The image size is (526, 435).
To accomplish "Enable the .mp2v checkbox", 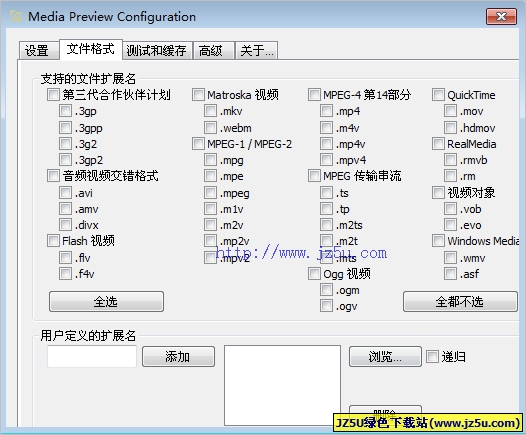I will tap(210, 241).
